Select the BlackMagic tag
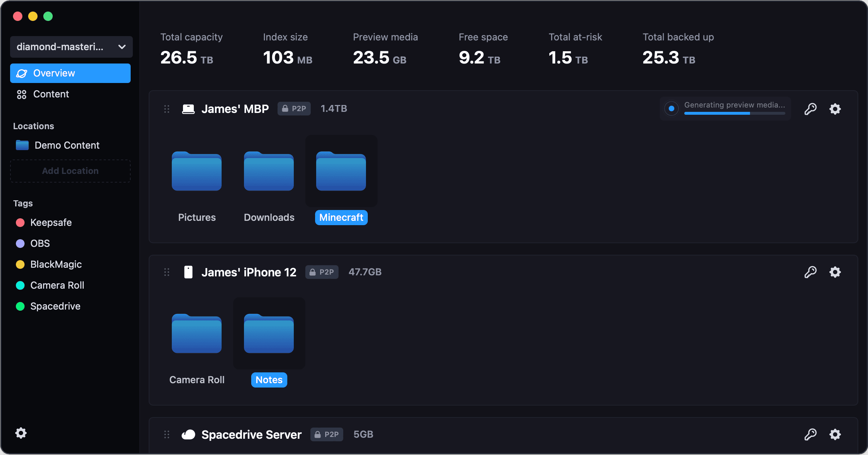The image size is (868, 455). tap(56, 264)
